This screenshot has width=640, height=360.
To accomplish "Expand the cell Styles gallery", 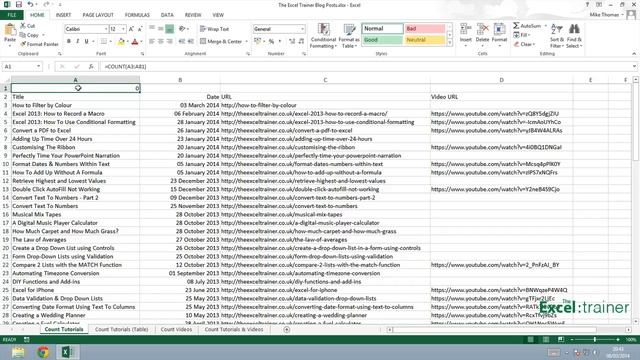I will pos(449,43).
